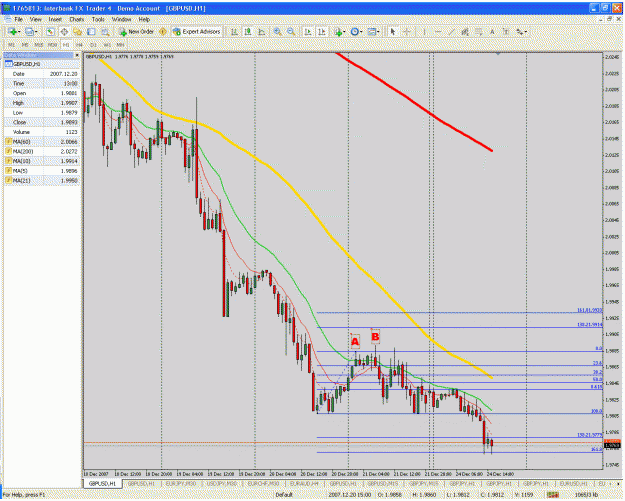Select the Text tool A icon

492,32
